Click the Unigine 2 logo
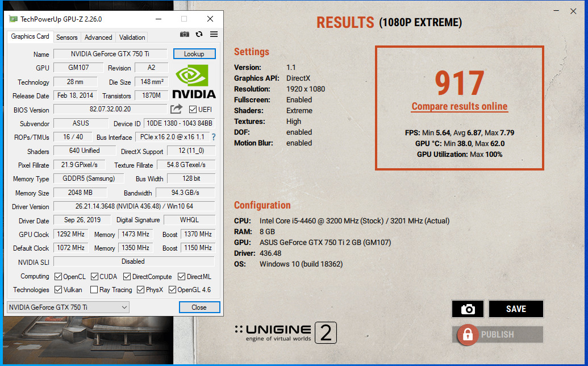Image resolution: width=588 pixels, height=366 pixels. tap(286, 332)
